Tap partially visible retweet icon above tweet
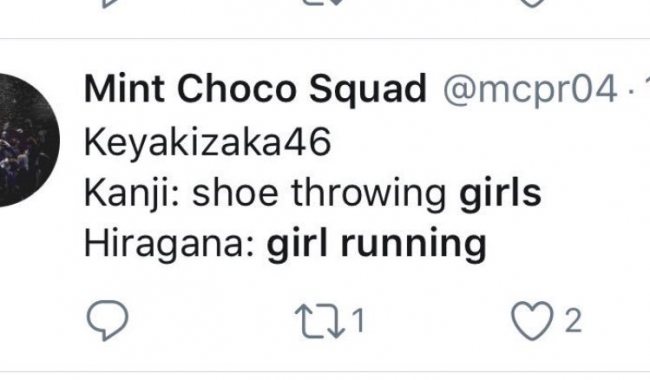Image resolution: width=650 pixels, height=380 pixels. tap(322, 2)
